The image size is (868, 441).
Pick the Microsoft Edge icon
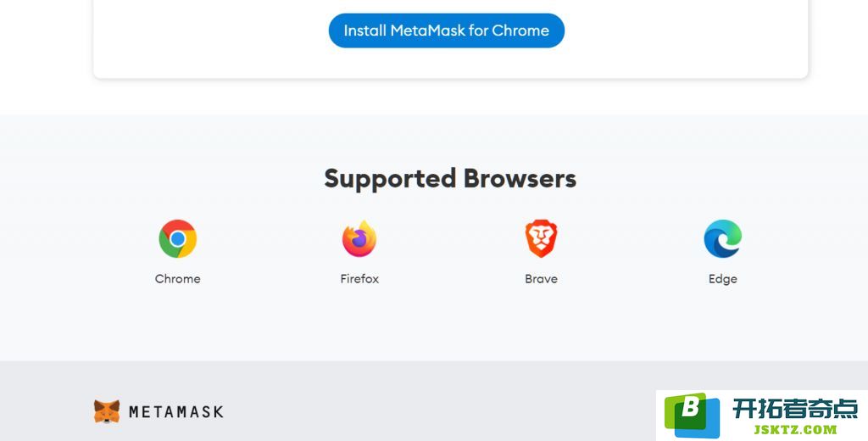coord(722,239)
